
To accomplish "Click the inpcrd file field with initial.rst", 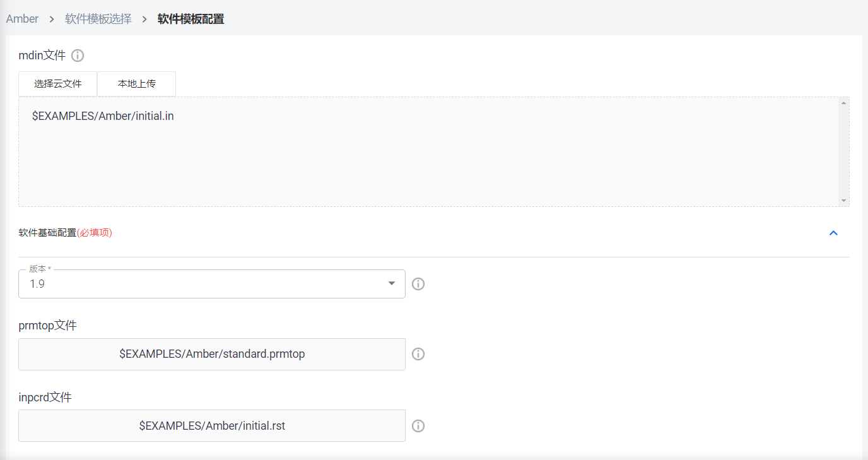I will [x=212, y=426].
